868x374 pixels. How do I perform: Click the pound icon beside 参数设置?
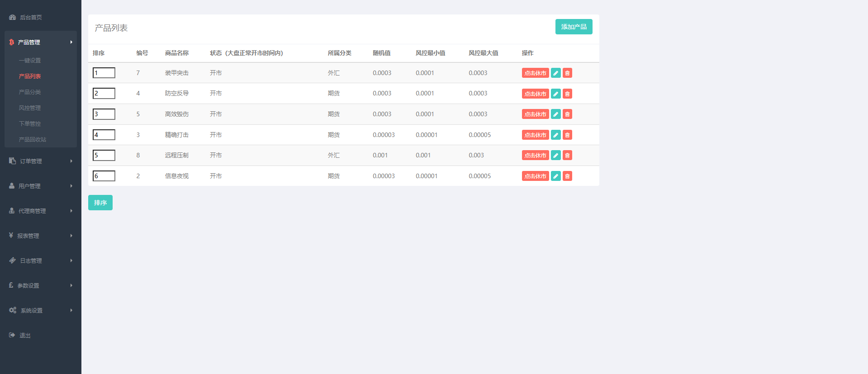click(11, 285)
